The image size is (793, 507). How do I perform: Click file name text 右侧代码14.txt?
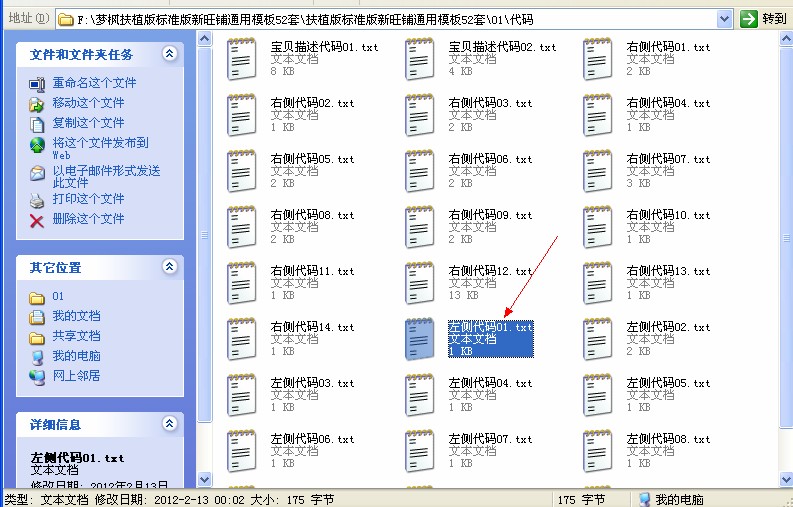point(312,327)
